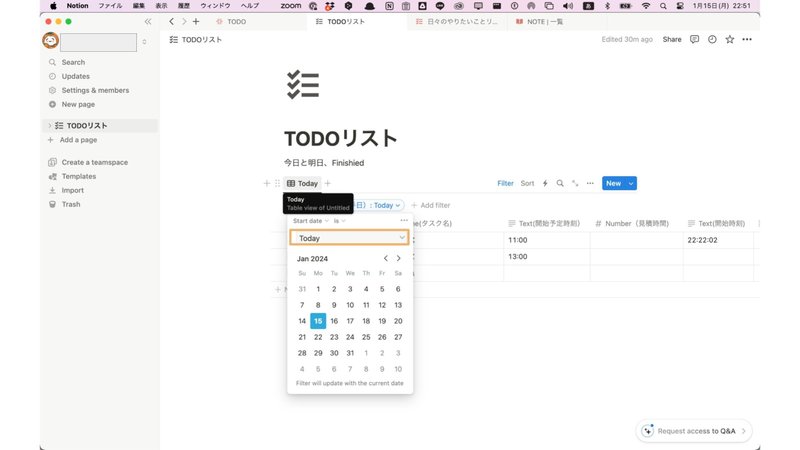Go forward with the right arrow

[x=184, y=21]
